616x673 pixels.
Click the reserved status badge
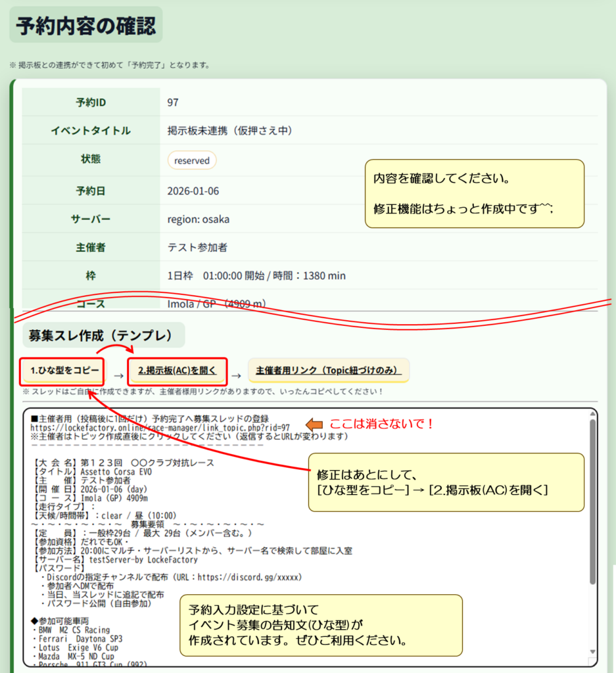tap(192, 160)
